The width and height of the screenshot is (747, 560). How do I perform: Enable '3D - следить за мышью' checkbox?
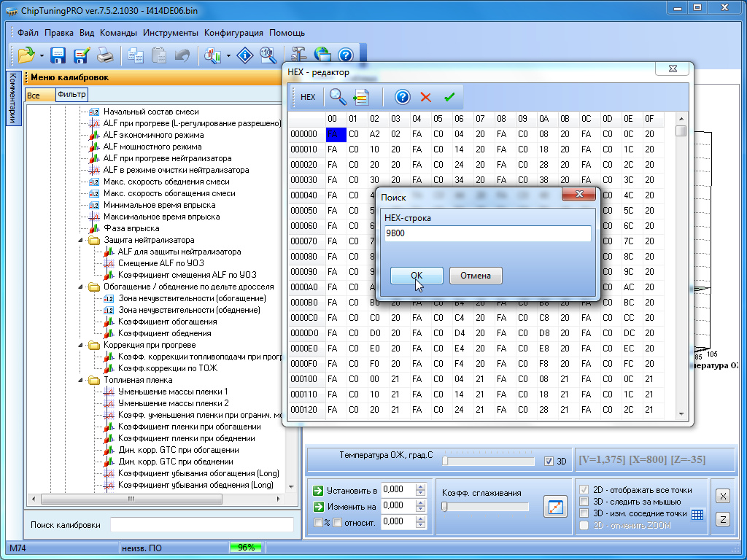tap(584, 502)
